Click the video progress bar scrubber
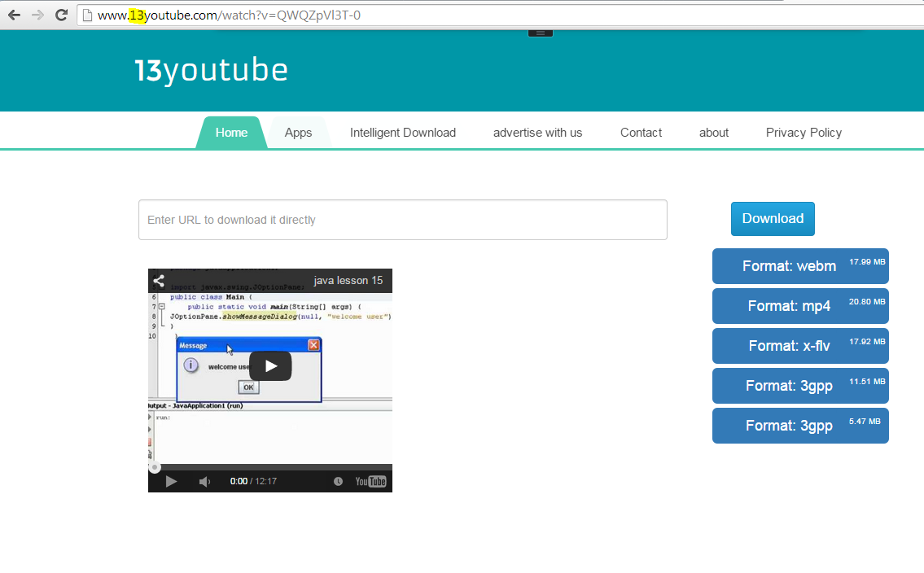 [x=155, y=467]
